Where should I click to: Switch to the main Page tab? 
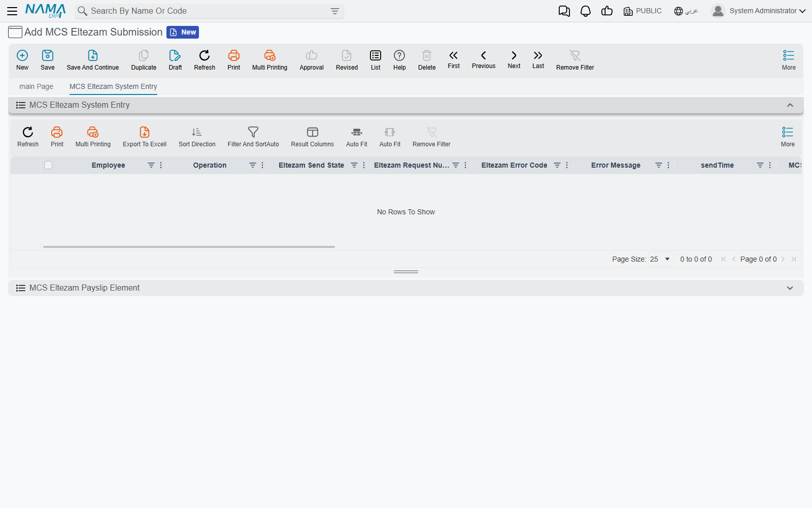click(x=36, y=86)
